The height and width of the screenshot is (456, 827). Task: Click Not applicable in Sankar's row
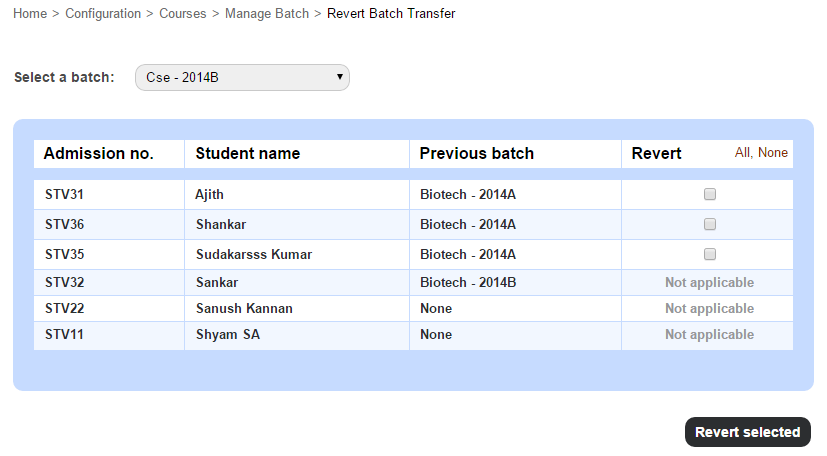pyautogui.click(x=709, y=283)
